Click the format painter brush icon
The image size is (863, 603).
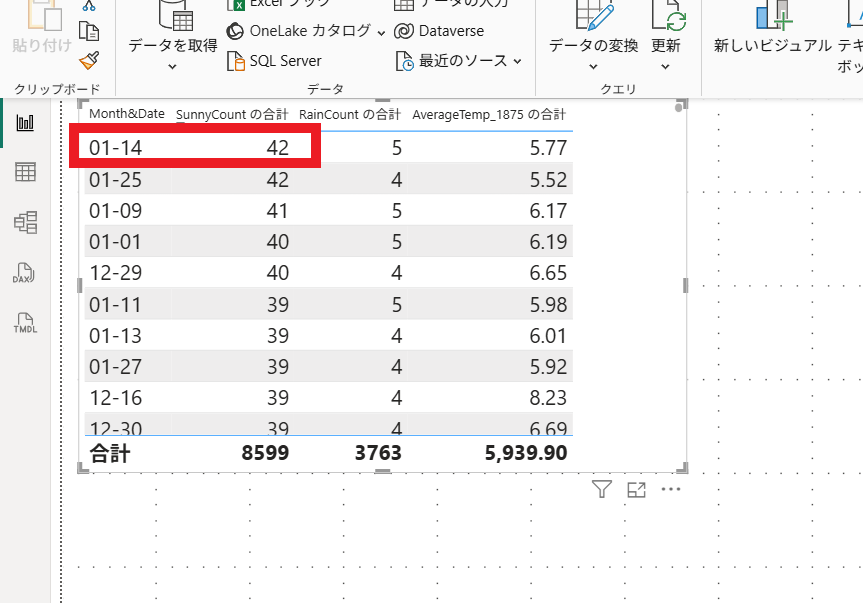click(x=89, y=60)
